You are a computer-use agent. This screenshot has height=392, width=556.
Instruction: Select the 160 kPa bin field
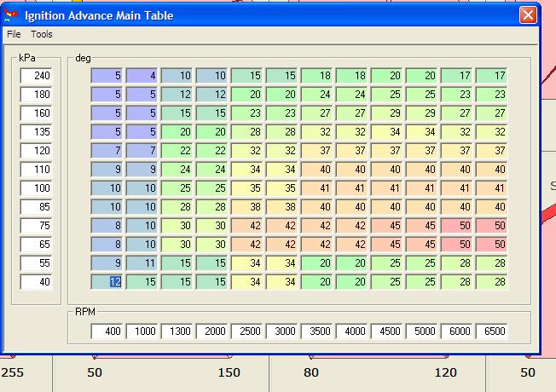coord(36,113)
